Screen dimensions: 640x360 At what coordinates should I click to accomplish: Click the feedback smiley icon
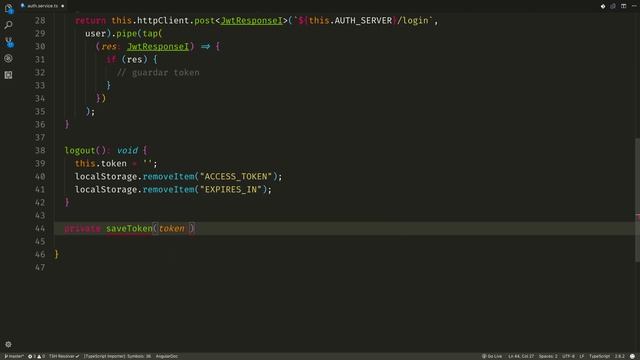(x=632, y=356)
